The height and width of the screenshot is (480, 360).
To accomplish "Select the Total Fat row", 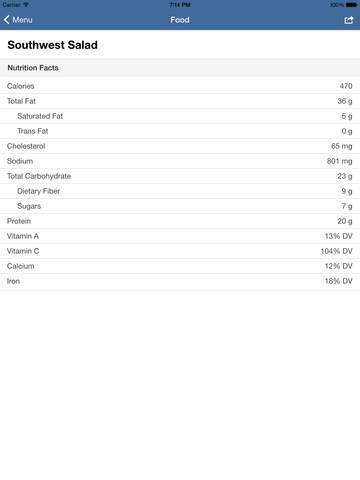I will (180, 101).
